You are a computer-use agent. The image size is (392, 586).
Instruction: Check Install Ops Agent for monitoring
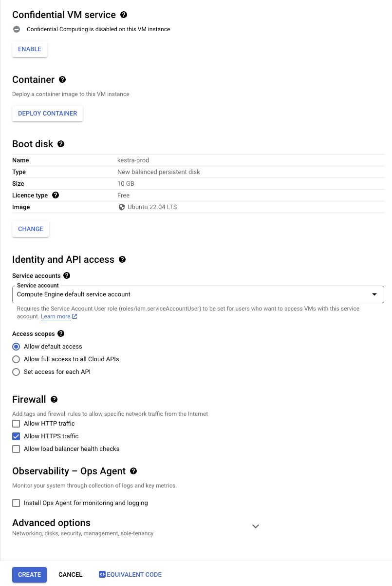coord(16,503)
